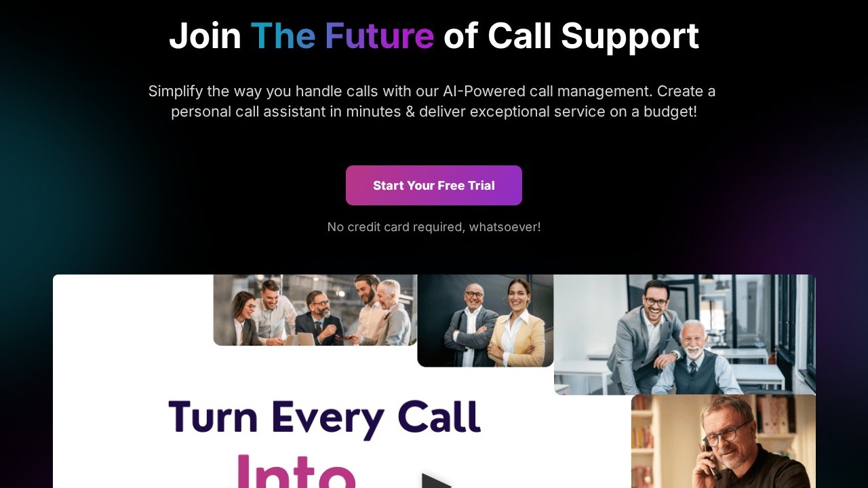
Task: Click the woman in the yellow blazer
Action: point(519,323)
